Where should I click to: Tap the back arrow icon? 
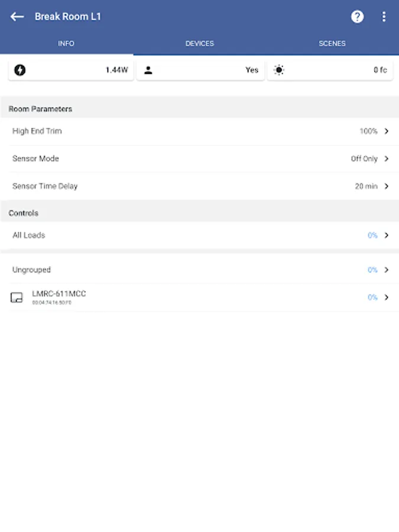tap(17, 17)
